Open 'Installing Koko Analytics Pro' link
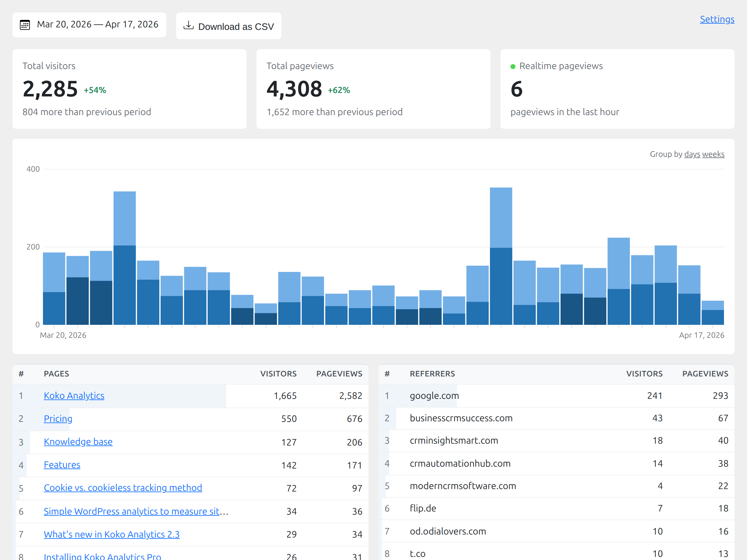 pos(102,556)
